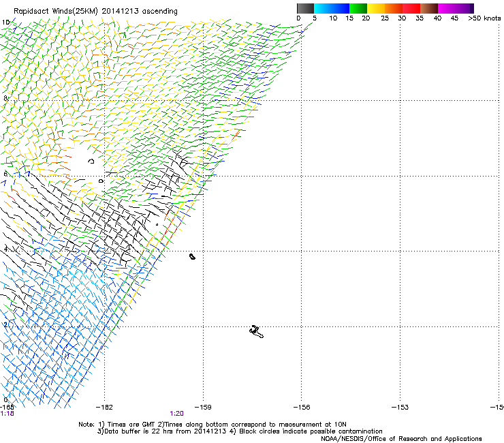Click the purple '1:18' time label
Screen dimensions: 504x443
[7, 414]
